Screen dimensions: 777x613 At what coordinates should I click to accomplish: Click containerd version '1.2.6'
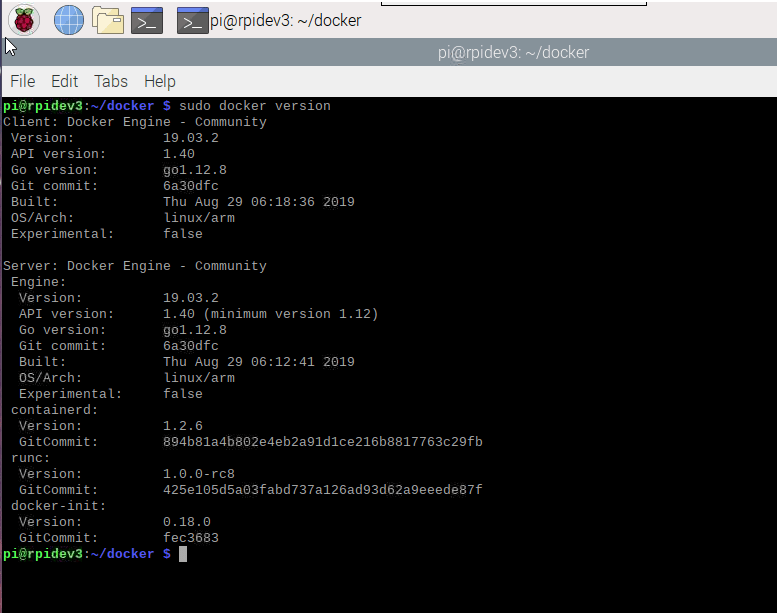pyautogui.click(x=183, y=426)
